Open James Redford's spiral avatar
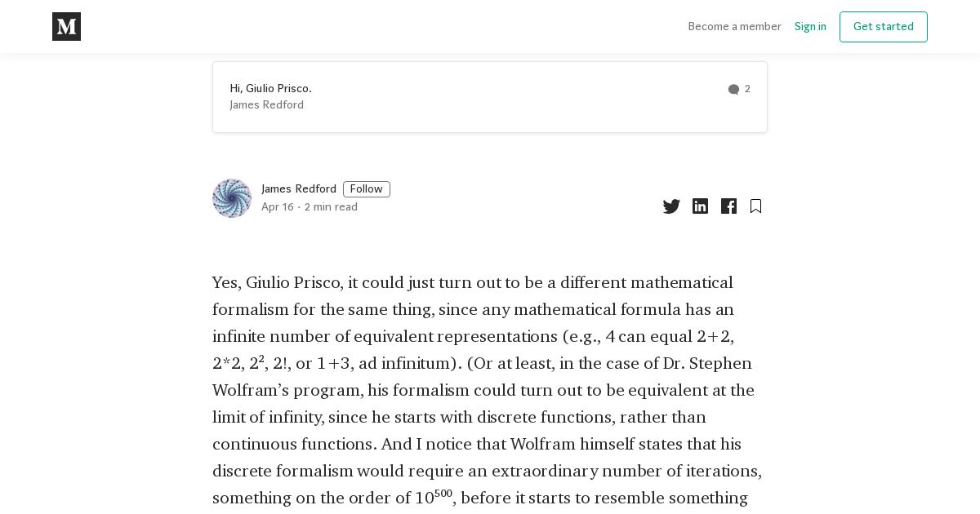Image resolution: width=980 pixels, height=514 pixels. coord(232,198)
